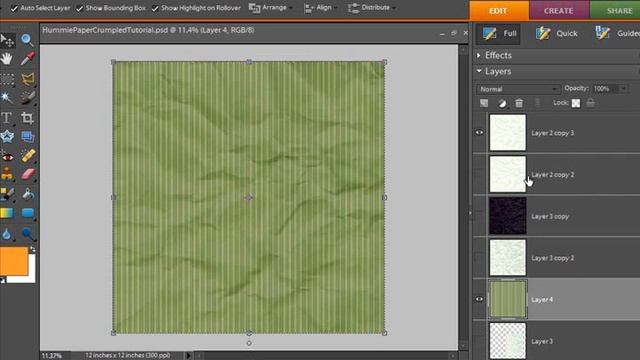Toggle Auto Select Layer checkbox

(x=14, y=8)
